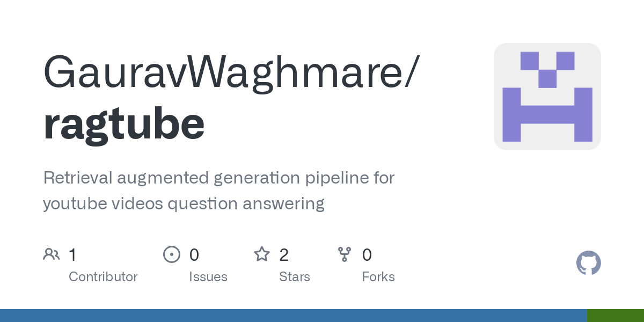This screenshot has width=644, height=322.
Task: Open the GitHub octocat logo
Action: click(x=588, y=264)
